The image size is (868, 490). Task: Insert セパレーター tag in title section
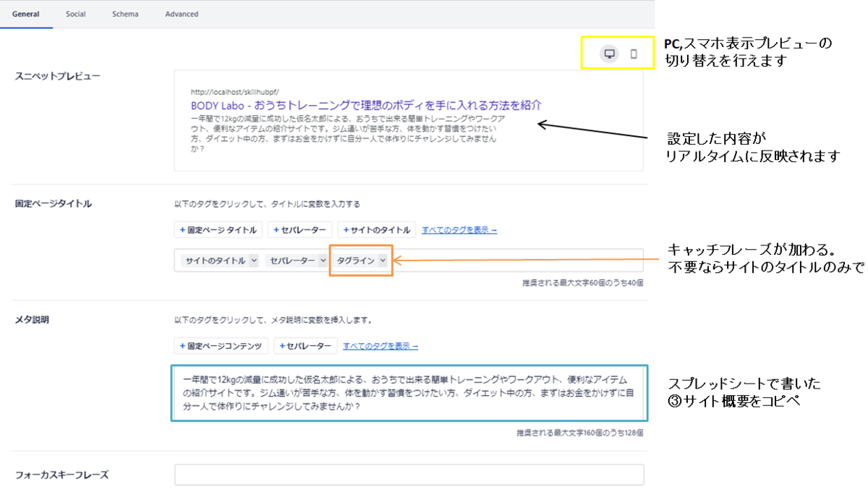pyautogui.click(x=300, y=230)
